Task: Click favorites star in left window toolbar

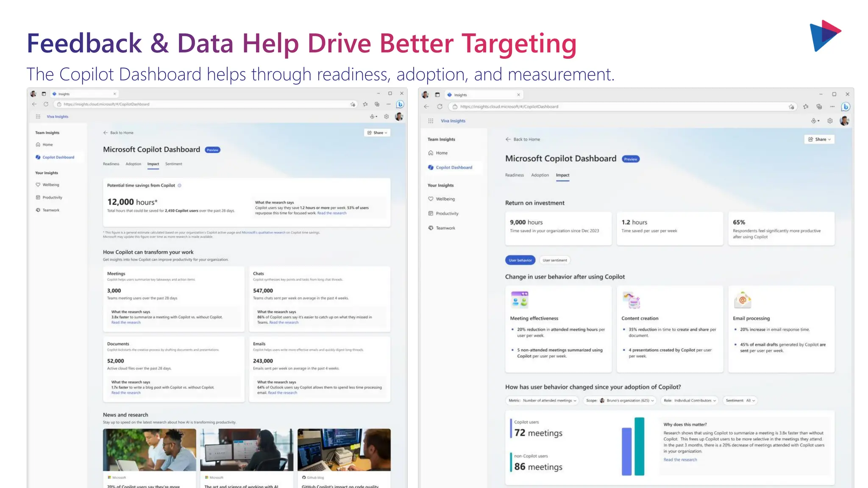Action: click(365, 104)
